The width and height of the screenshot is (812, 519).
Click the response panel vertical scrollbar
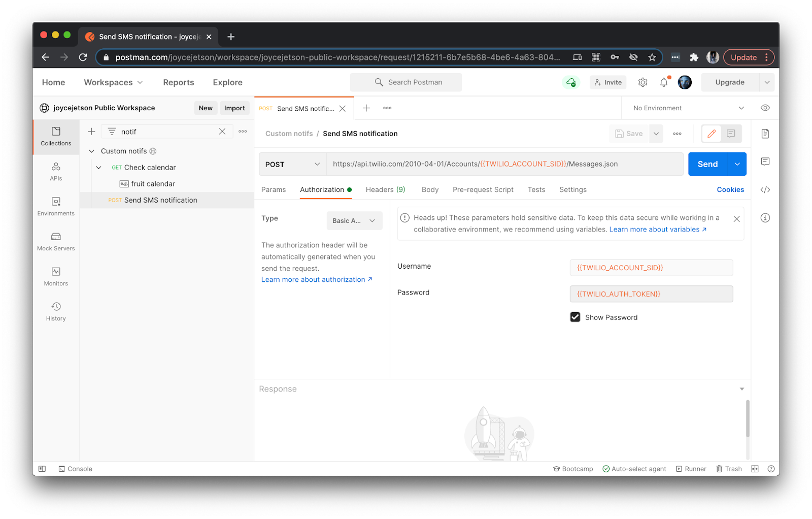(748, 418)
